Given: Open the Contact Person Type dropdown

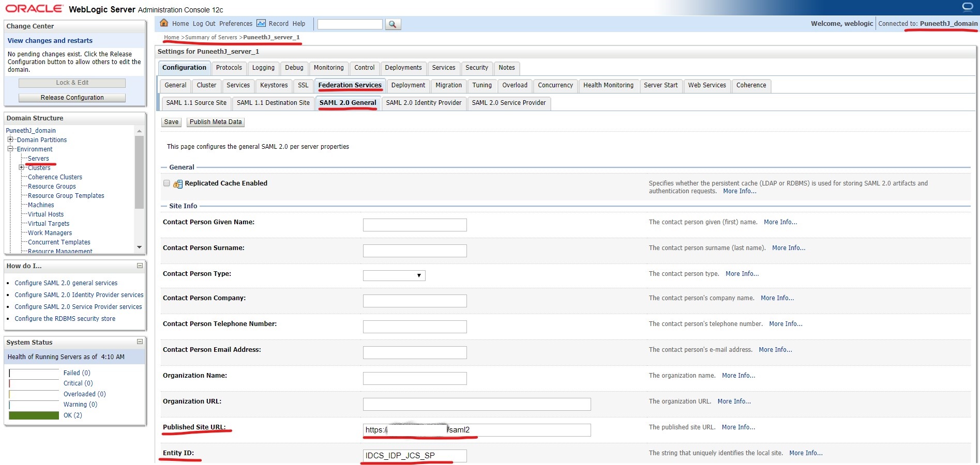Looking at the screenshot, I should (394, 275).
